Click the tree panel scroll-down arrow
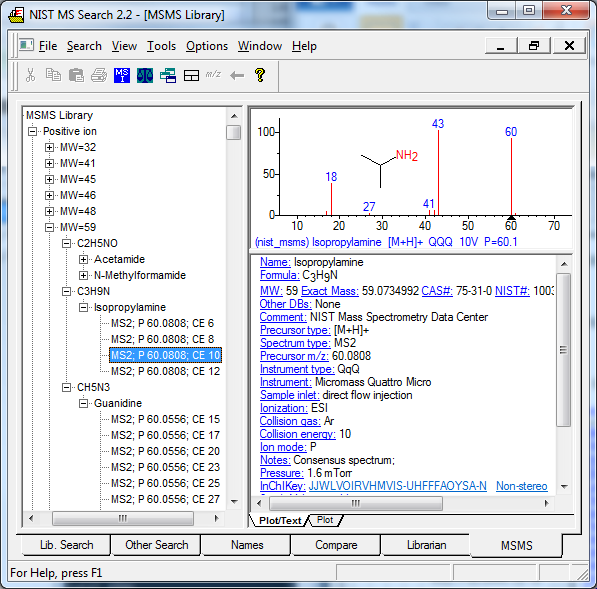Screen dimensions: 597x589 point(234,502)
